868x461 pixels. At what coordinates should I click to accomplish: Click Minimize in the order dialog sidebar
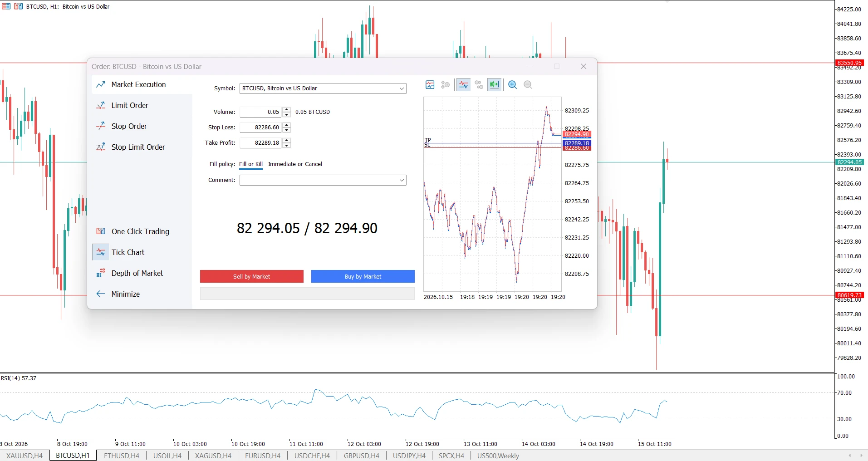[142, 294]
